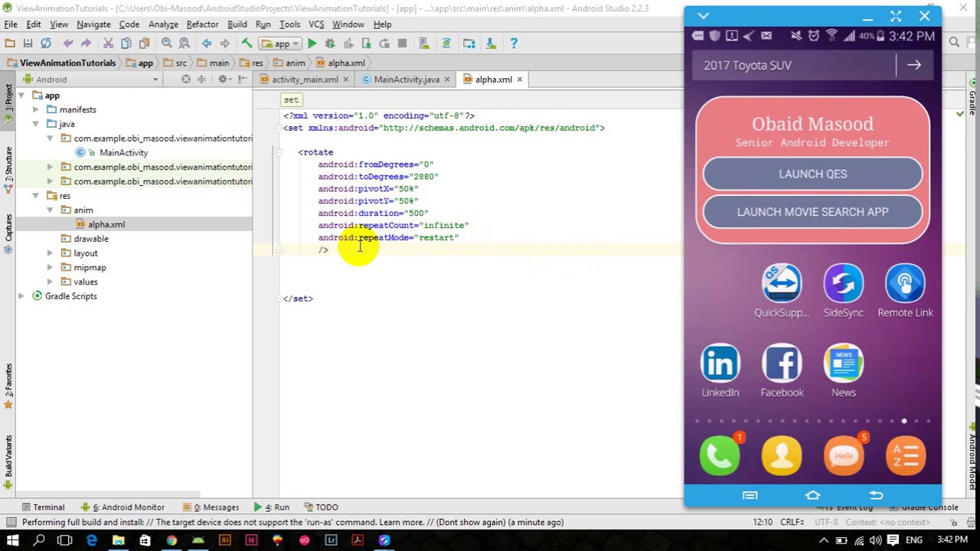Click the Cut scissors icon
Image resolution: width=980 pixels, height=551 pixels.
[108, 44]
